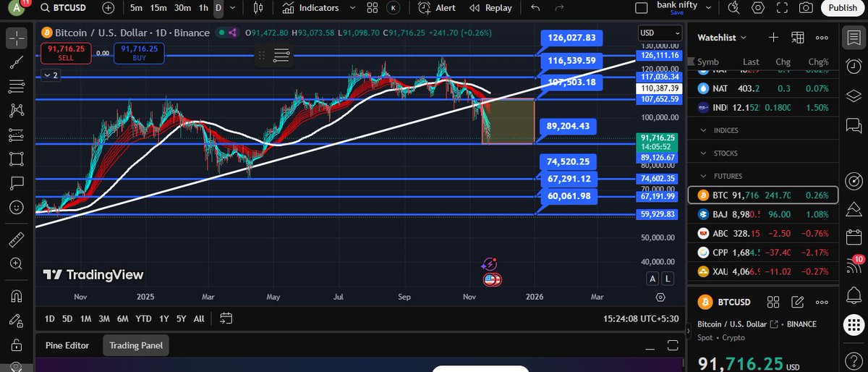Click the compare or add symbol plus icon
This screenshot has height=372, width=868.
click(x=108, y=8)
